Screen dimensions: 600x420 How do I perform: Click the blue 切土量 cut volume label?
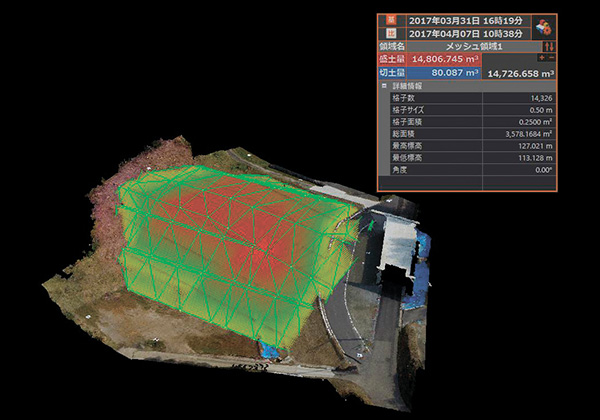click(393, 73)
